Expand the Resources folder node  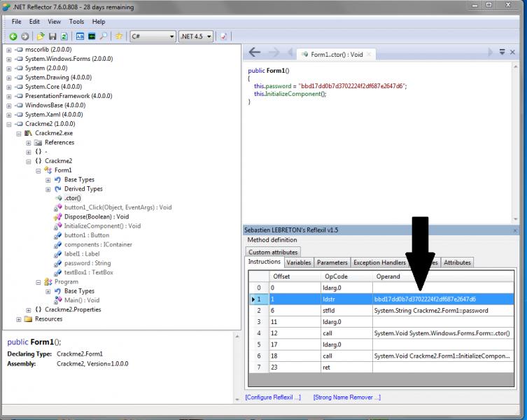[19, 319]
